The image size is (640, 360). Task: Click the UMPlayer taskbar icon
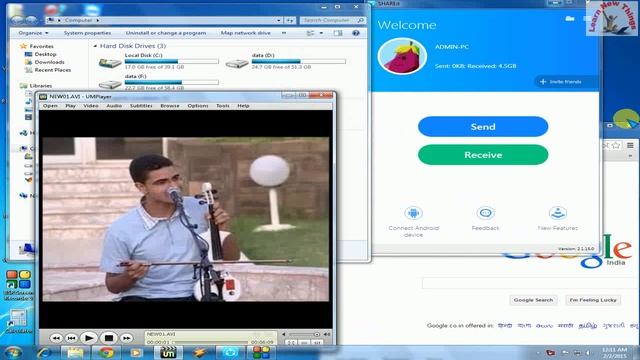click(x=168, y=352)
